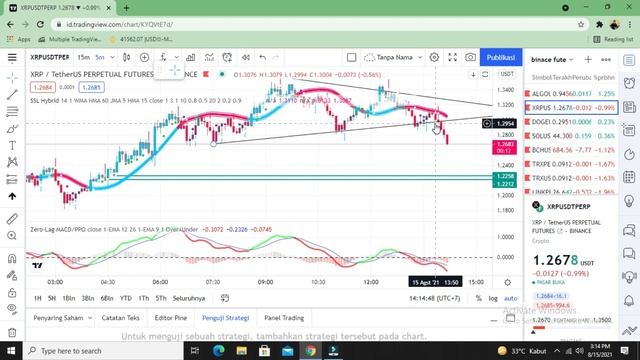Set the Seluruhnya date range

coord(189,298)
